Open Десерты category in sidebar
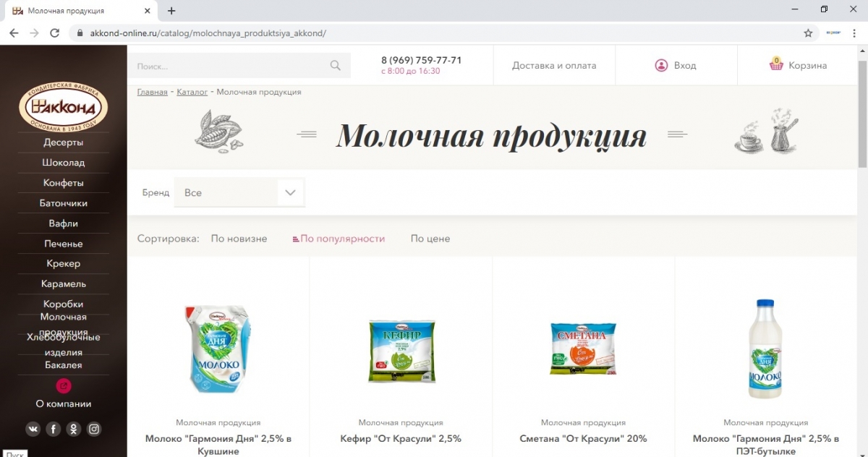868x457 pixels. (64, 142)
